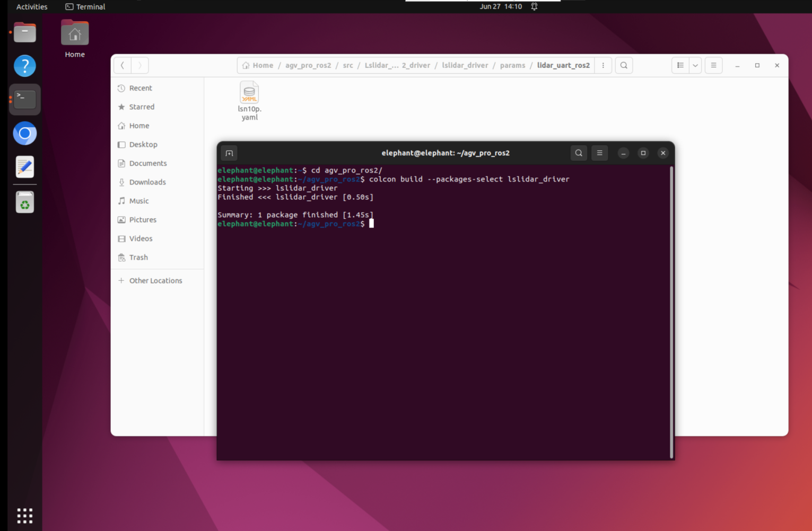Viewport: 812px width, 531px height.
Task: Expand view options dropdown arrow
Action: pos(695,65)
